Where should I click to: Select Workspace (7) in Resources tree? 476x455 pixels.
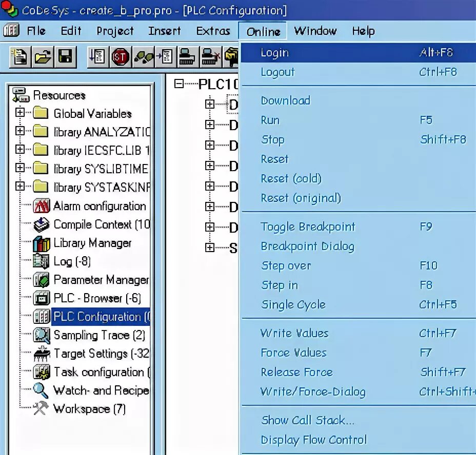89,409
